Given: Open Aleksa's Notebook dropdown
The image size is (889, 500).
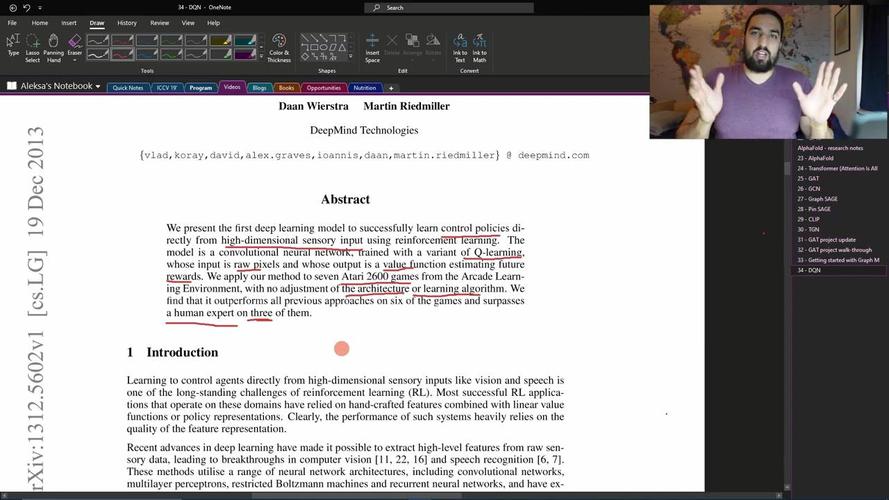Looking at the screenshot, I should tap(98, 86).
